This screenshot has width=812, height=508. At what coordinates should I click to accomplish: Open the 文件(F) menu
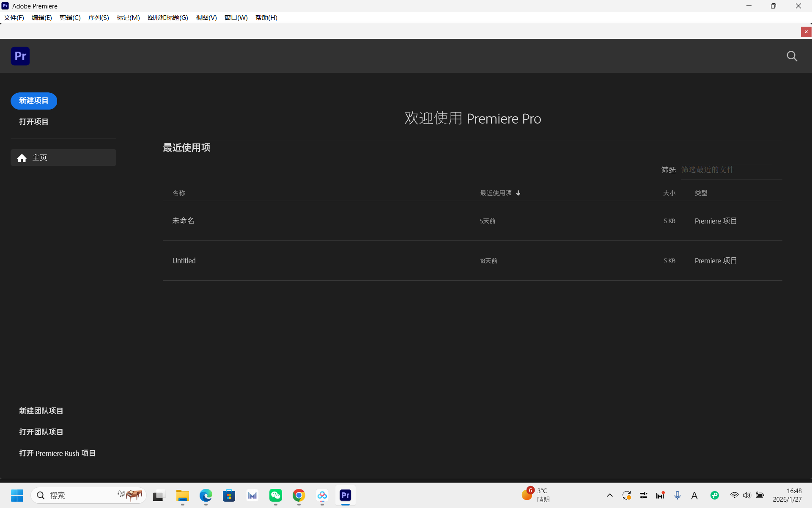coord(14,17)
